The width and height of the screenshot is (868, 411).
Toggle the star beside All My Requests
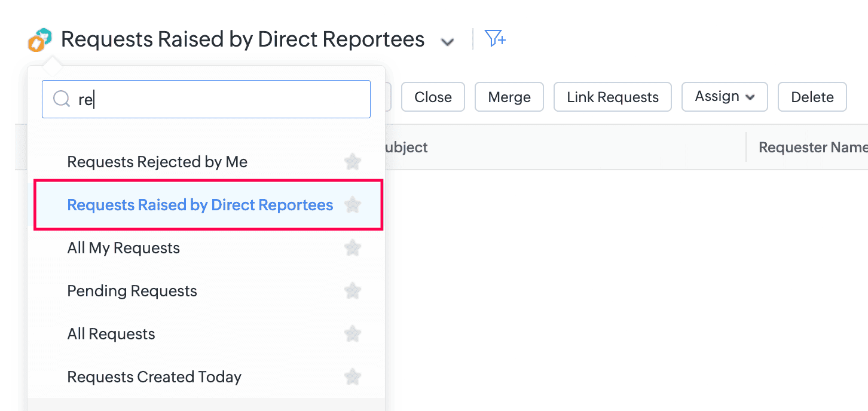[353, 248]
